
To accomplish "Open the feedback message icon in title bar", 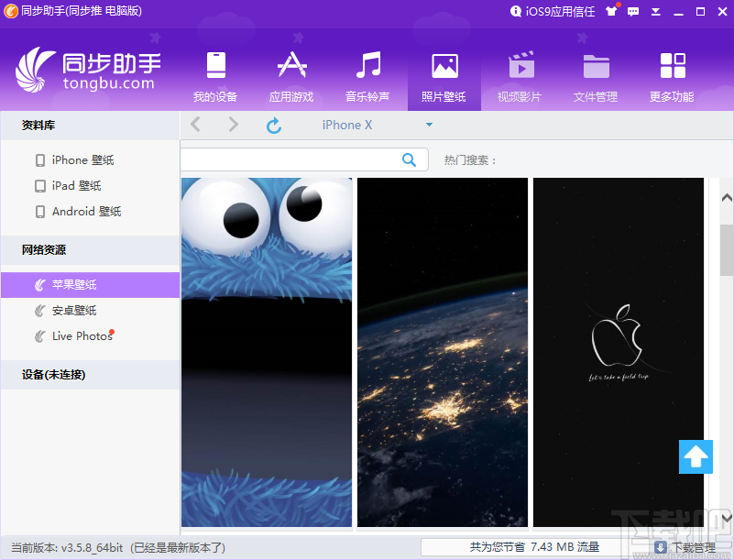I will pyautogui.click(x=634, y=12).
